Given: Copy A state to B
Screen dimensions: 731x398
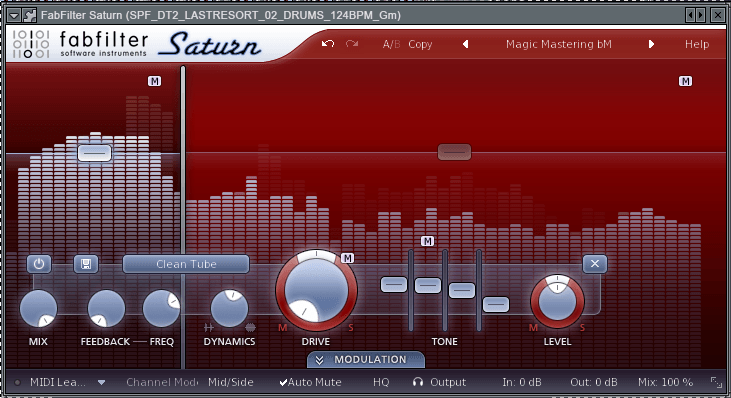Looking at the screenshot, I should (x=420, y=44).
